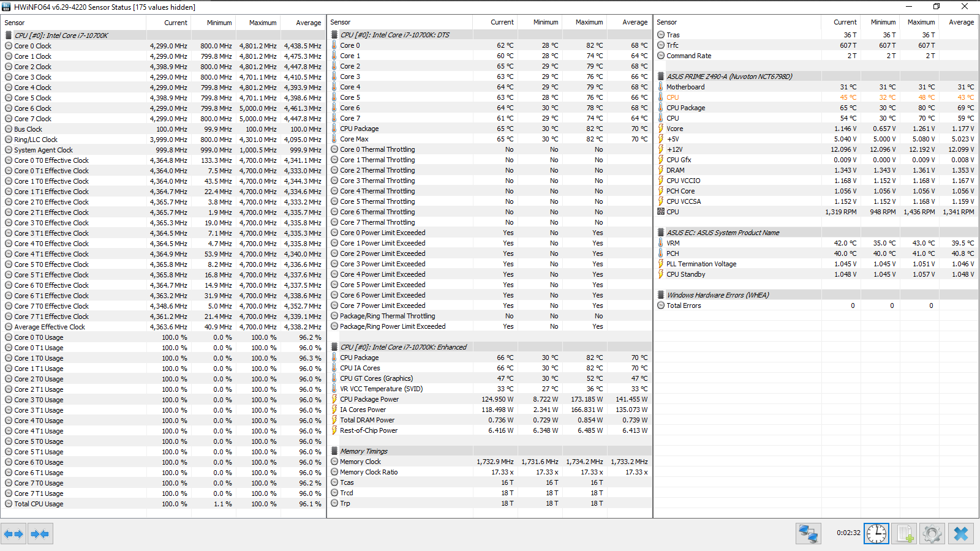Select the orange-highlighted CPU temperature row
The image size is (980, 551).
click(816, 97)
